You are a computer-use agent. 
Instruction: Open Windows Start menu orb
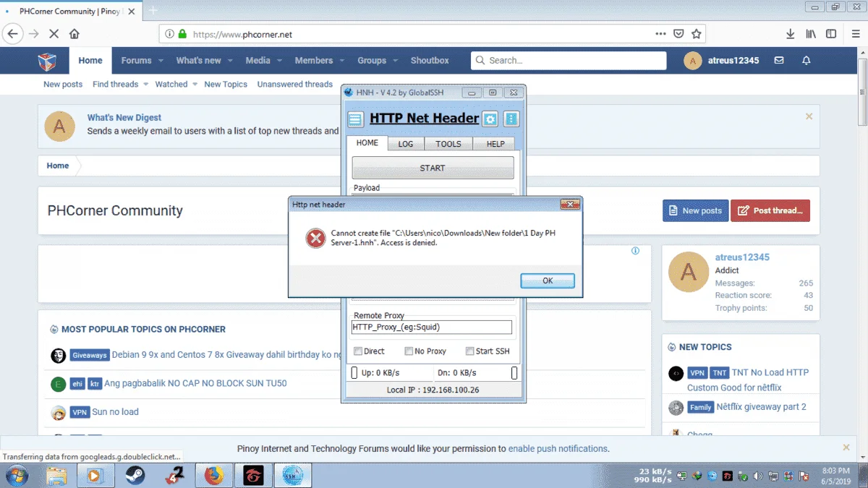pos(16,475)
